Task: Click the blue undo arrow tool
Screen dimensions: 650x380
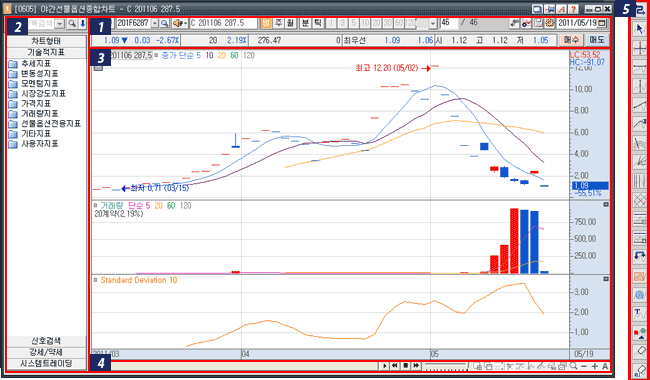Action: (x=640, y=257)
